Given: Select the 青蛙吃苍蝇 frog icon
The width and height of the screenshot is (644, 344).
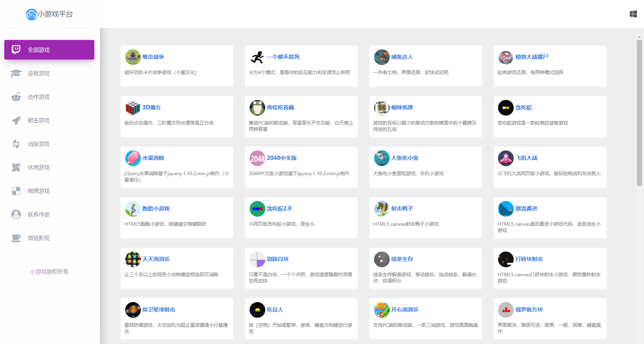Looking at the screenshot, I should 257,108.
